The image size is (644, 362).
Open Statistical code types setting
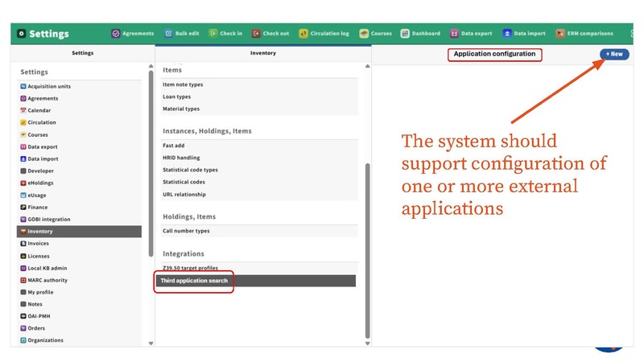(x=190, y=170)
